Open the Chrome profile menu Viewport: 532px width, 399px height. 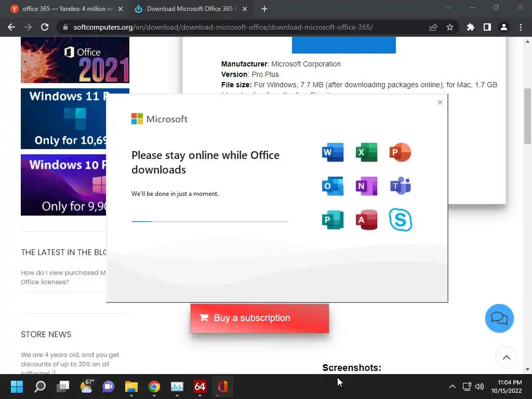[x=504, y=27]
